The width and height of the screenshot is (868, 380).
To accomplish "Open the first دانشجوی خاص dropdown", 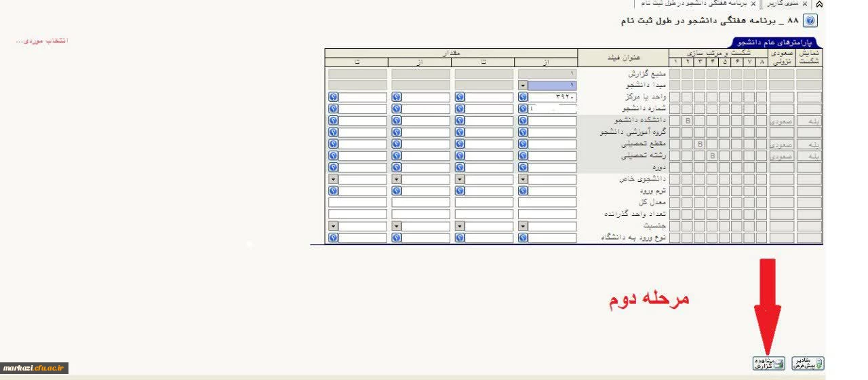I will click(x=523, y=180).
